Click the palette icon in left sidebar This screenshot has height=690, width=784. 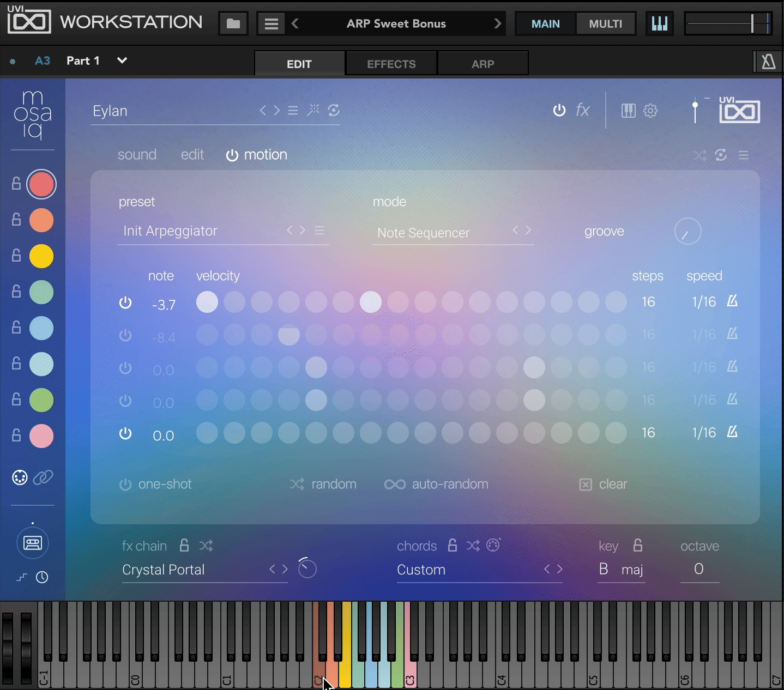tap(20, 477)
